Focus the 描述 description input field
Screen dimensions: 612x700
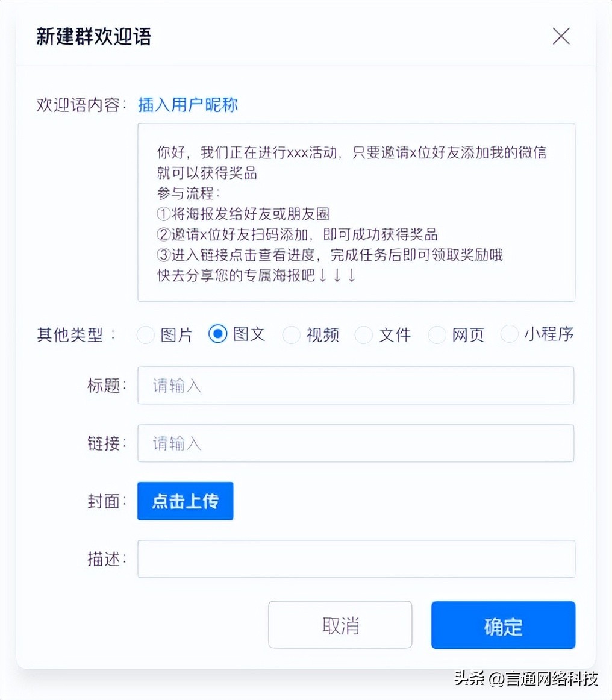(x=355, y=559)
